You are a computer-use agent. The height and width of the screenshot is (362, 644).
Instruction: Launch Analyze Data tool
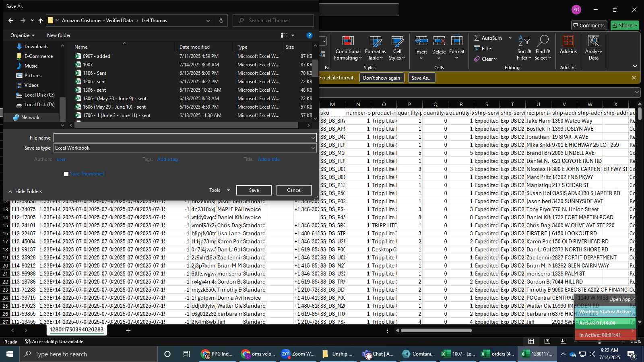click(x=593, y=48)
